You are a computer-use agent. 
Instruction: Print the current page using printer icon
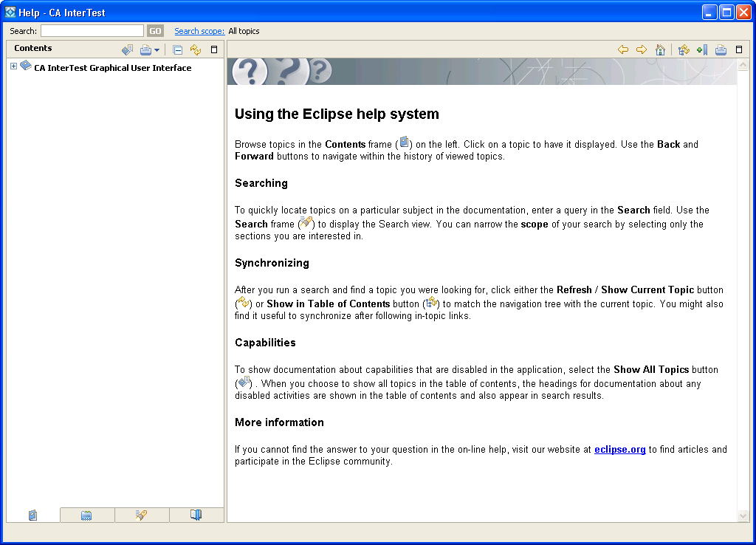click(x=721, y=49)
